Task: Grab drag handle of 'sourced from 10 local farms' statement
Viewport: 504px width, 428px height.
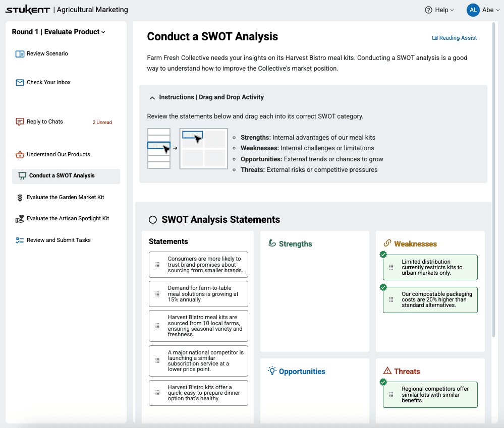Action: tap(157, 326)
